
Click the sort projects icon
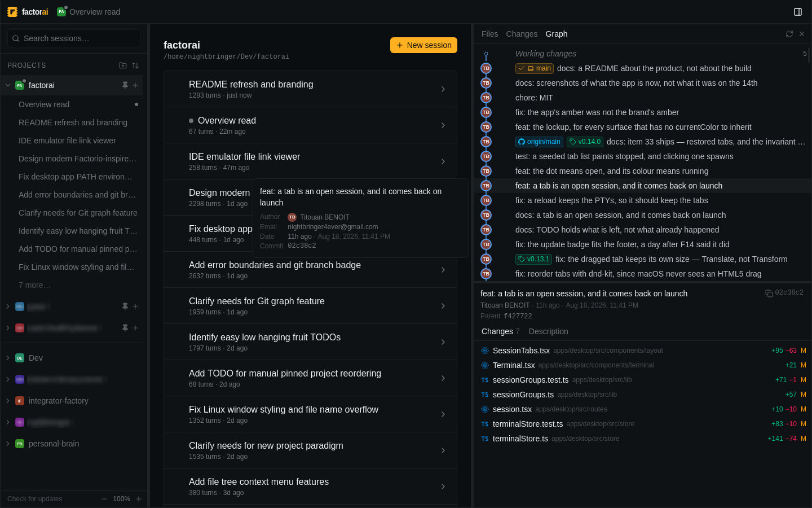pos(135,65)
